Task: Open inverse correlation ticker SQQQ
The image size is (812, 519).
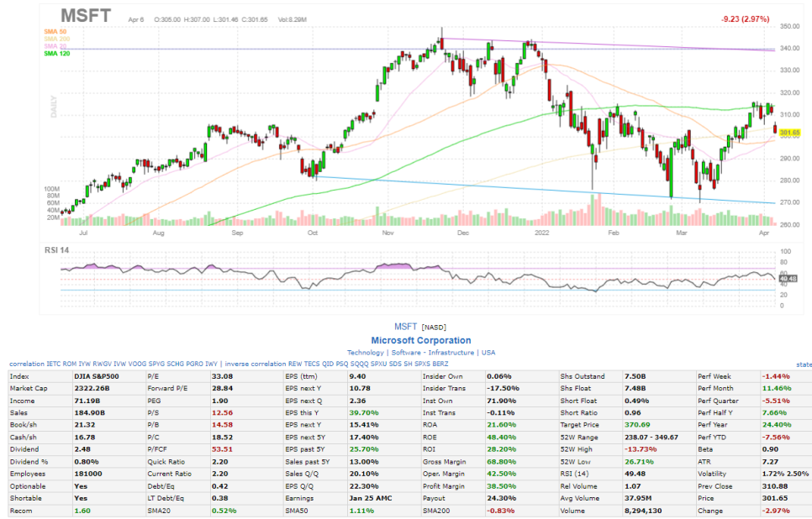Action: 359,364
